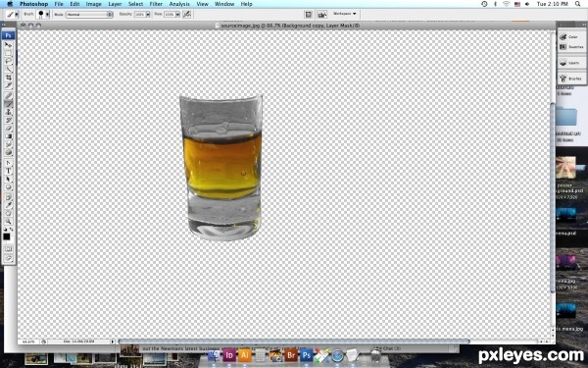Select the glass image on the canvas
Viewport: 588px width, 368px height.
(221, 168)
